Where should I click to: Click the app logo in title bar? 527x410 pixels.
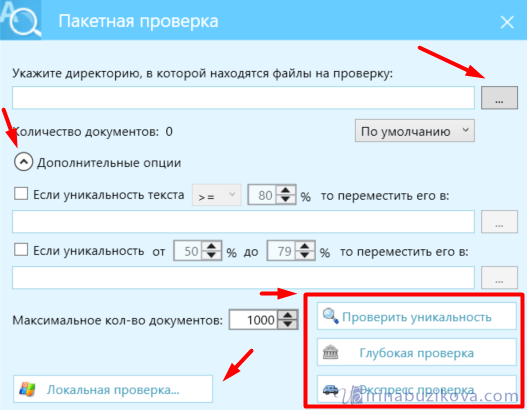tap(21, 19)
